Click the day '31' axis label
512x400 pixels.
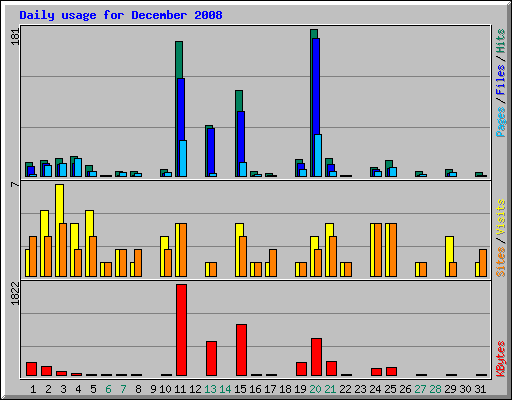[480, 389]
